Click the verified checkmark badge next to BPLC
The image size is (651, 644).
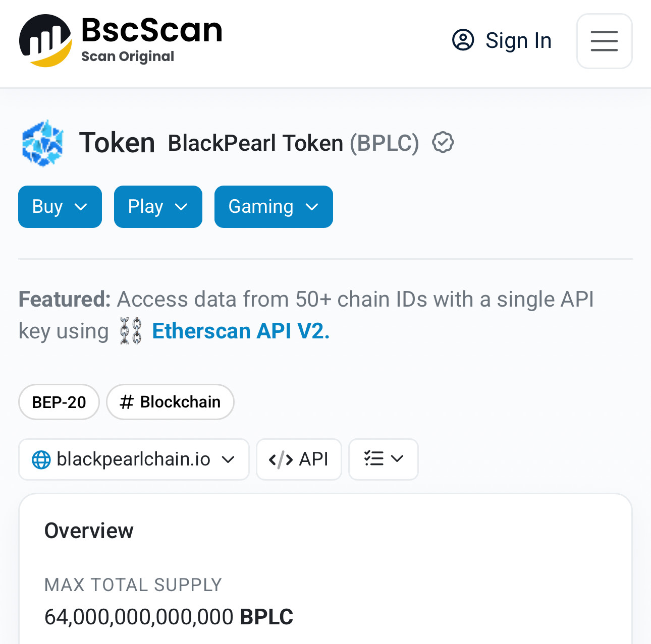(443, 142)
